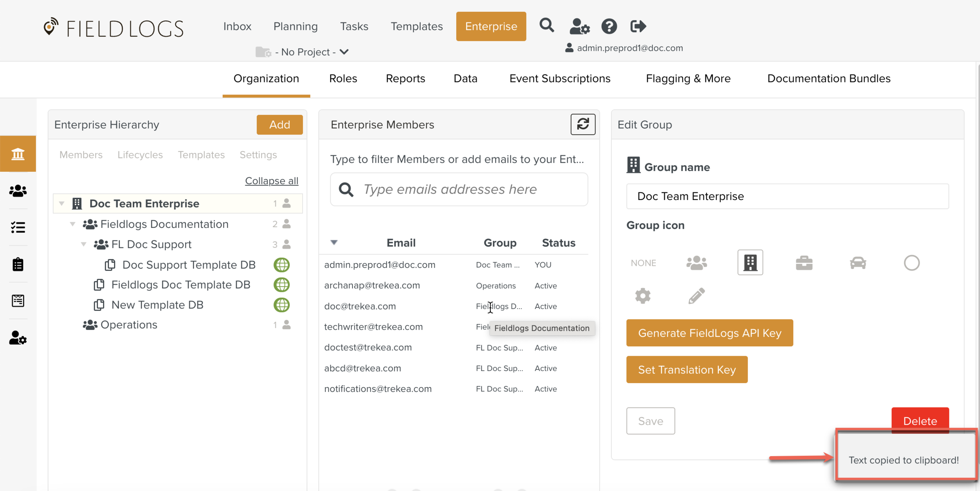Switch to the Roles tab
Screen dimensions: 980x491
tap(343, 79)
